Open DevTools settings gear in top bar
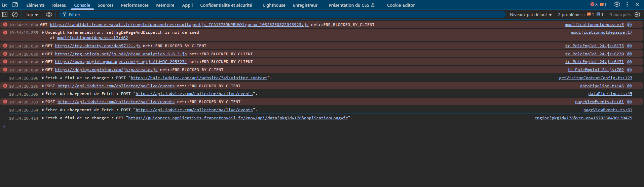The width and height of the screenshot is (644, 187). [617, 5]
